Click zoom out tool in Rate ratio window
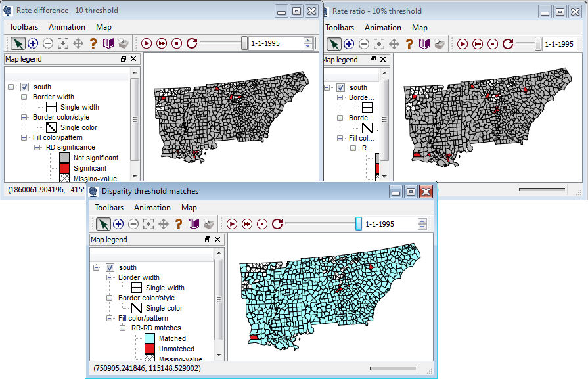This screenshot has height=379, width=588. pyautogui.click(x=364, y=44)
